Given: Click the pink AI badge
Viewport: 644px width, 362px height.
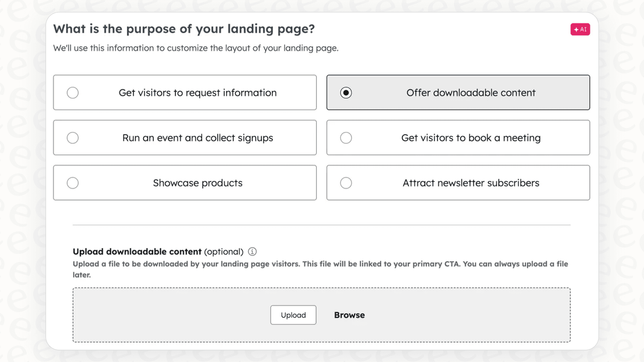Looking at the screenshot, I should point(580,29).
